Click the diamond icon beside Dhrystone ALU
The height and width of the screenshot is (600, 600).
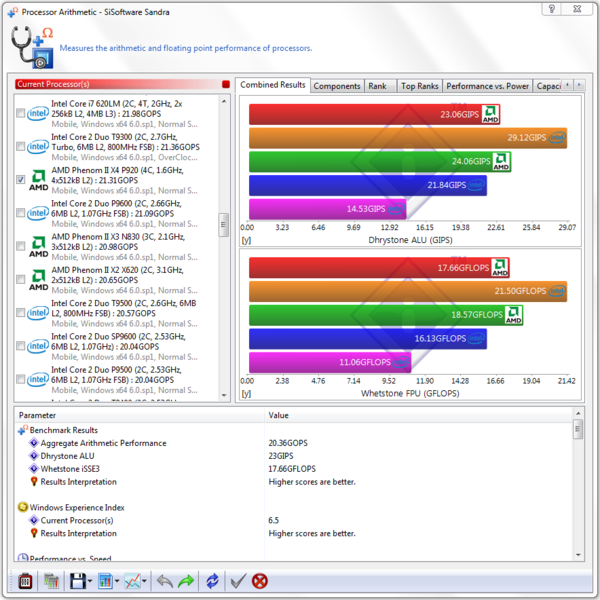(34, 456)
